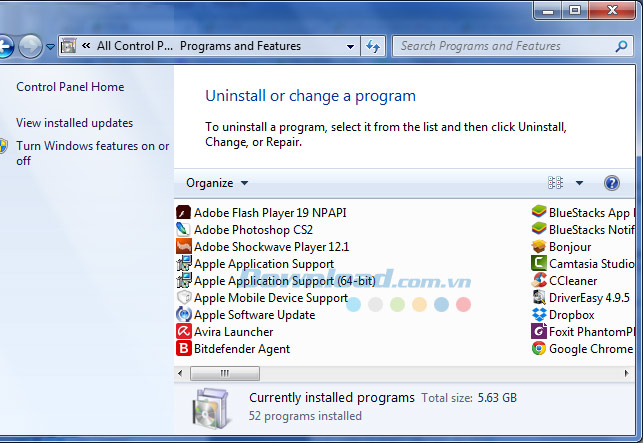643x443 pixels.
Task: Click the Back navigation arrow button
Action: tap(5, 46)
